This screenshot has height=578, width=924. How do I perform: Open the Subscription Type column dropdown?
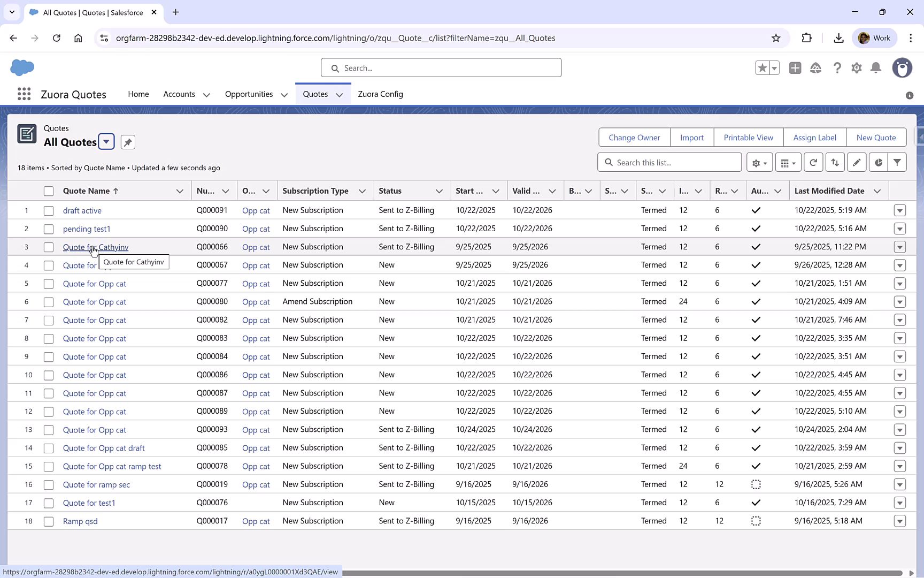pyautogui.click(x=362, y=191)
